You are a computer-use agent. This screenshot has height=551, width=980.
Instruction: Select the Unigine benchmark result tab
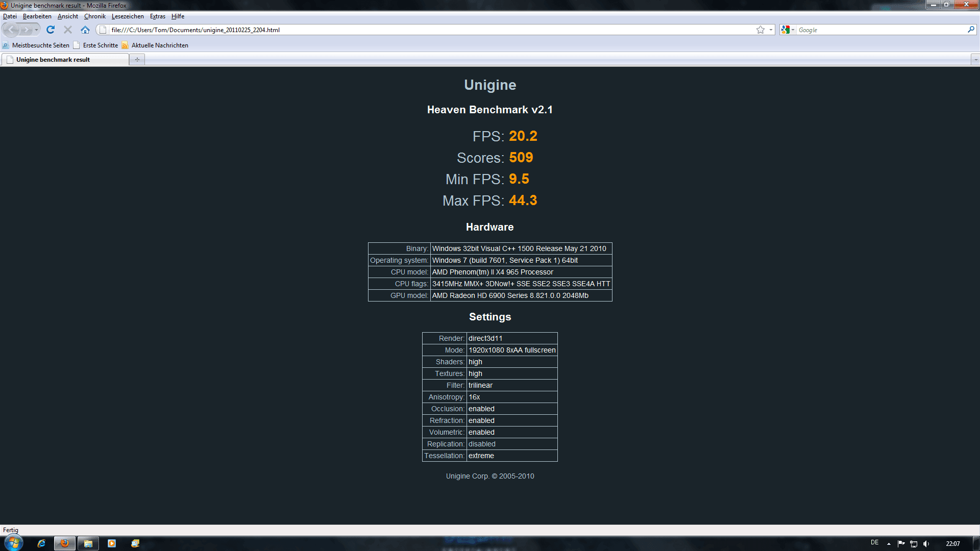point(53,60)
